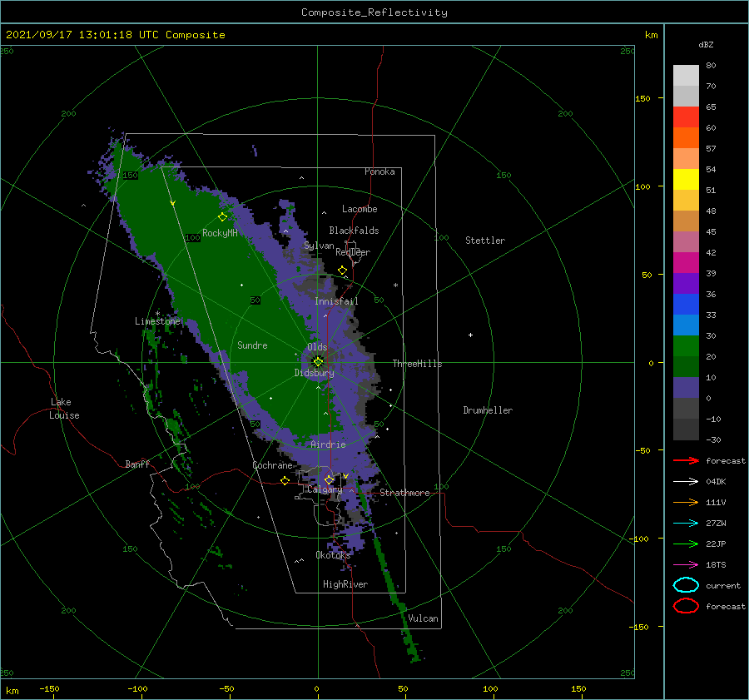Click the green 22JP arrow icon

[686, 544]
